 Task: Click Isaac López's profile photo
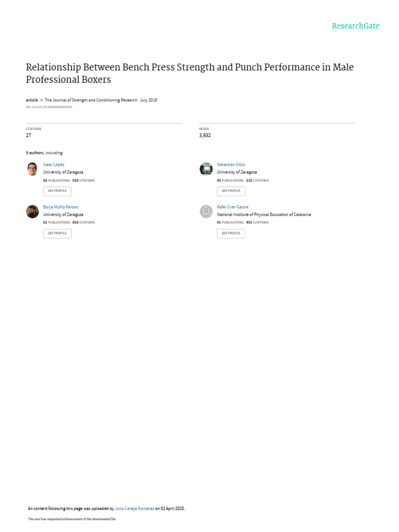tap(32, 169)
